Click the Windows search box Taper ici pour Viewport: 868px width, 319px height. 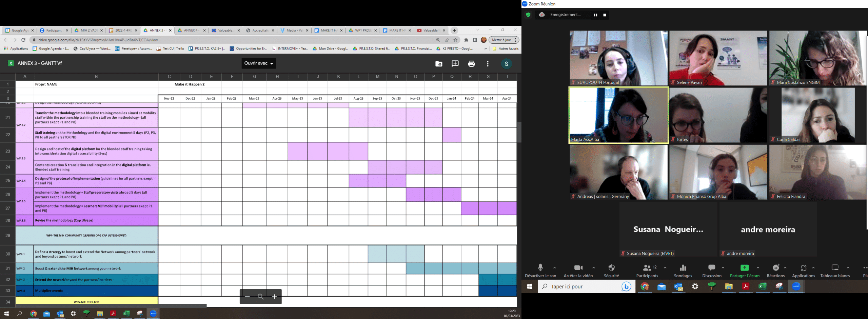(x=580, y=286)
